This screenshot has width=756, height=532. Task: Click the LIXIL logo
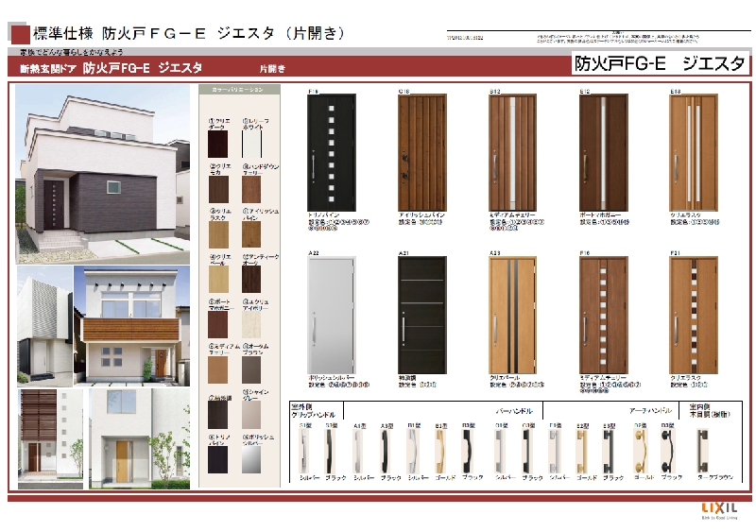tap(719, 507)
